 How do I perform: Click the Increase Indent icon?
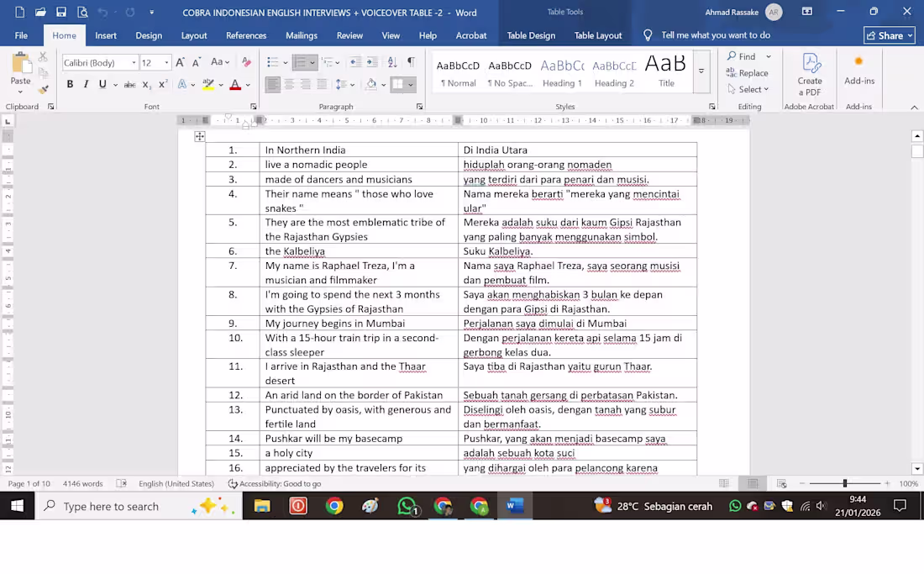(x=373, y=62)
